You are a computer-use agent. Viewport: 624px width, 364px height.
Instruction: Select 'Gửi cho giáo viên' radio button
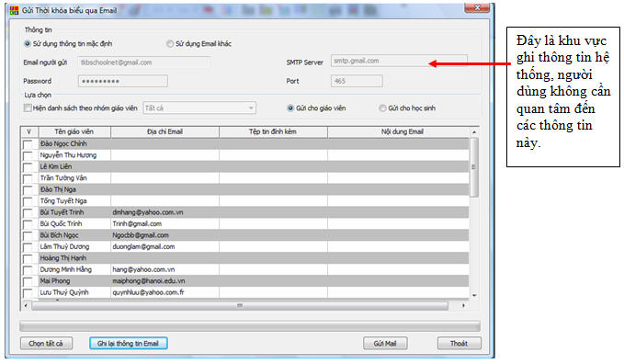coord(290,108)
